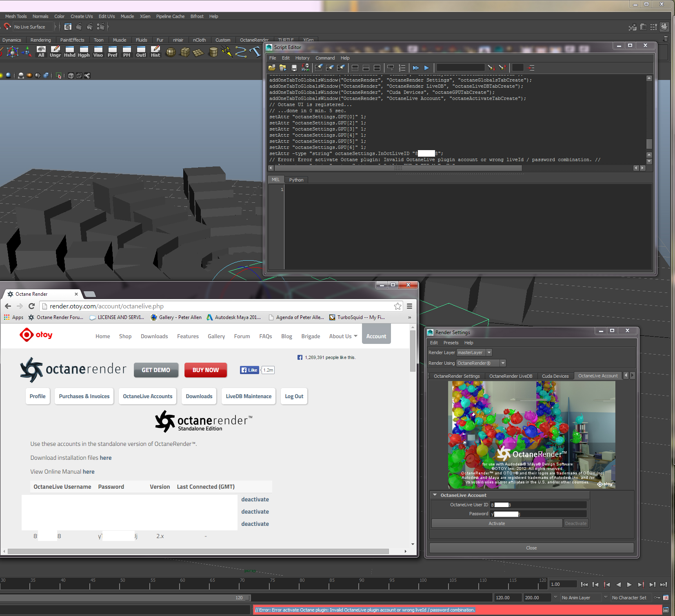Toggle the Make Live magnet icon

coord(7,27)
